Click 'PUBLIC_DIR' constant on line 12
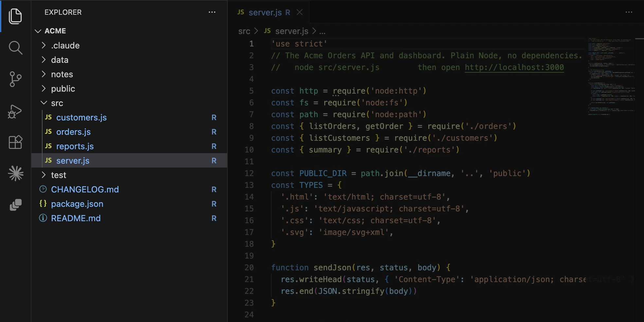Viewport: 644px width, 322px height. [323, 173]
